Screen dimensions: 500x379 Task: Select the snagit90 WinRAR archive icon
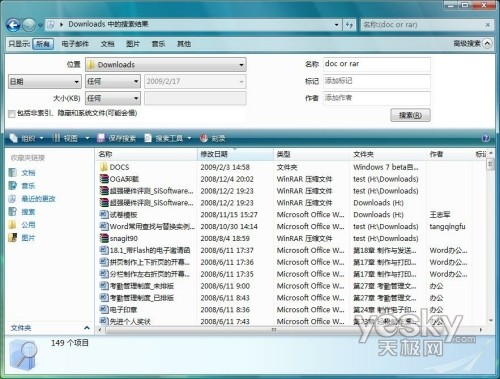[104, 238]
